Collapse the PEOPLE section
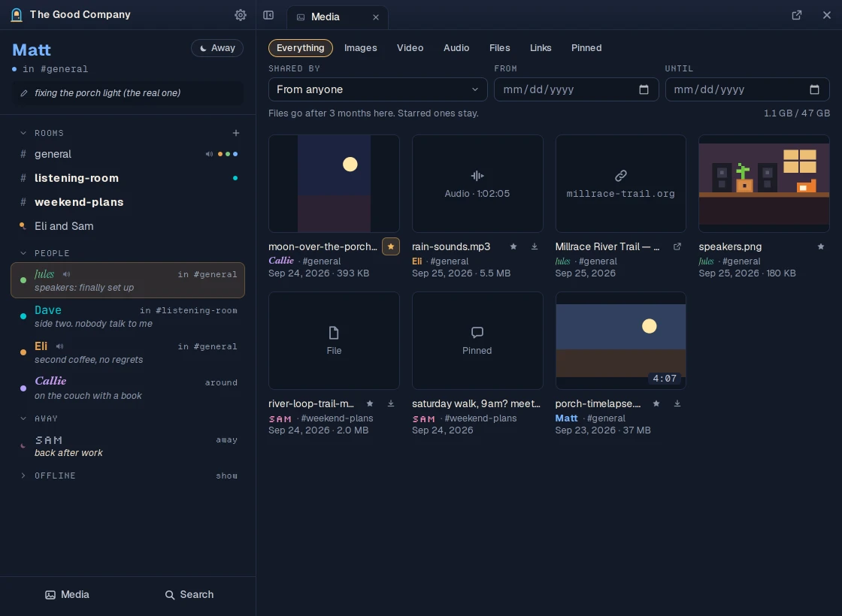The height and width of the screenshot is (616, 842). point(23,253)
